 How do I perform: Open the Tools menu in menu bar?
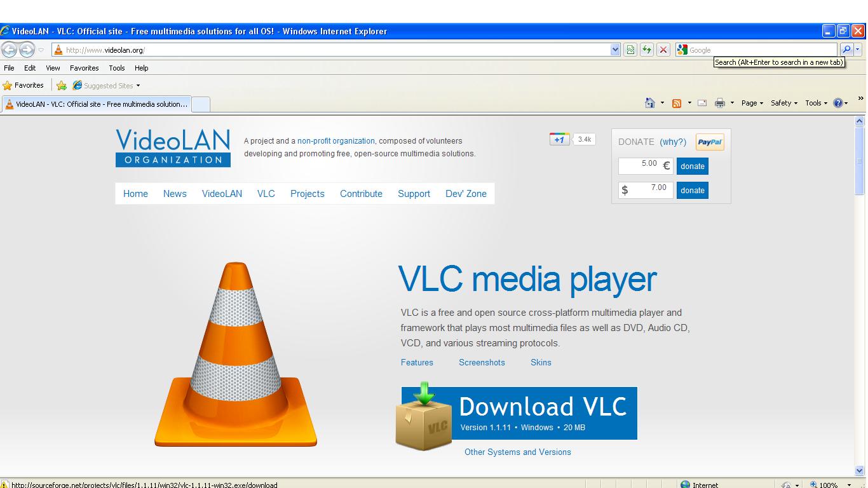[x=117, y=68]
